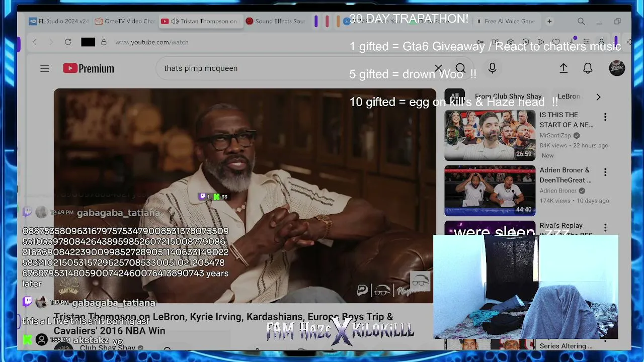The height and width of the screenshot is (362, 644).
Task: Select the 'LeBron' filter chip
Action: (569, 97)
